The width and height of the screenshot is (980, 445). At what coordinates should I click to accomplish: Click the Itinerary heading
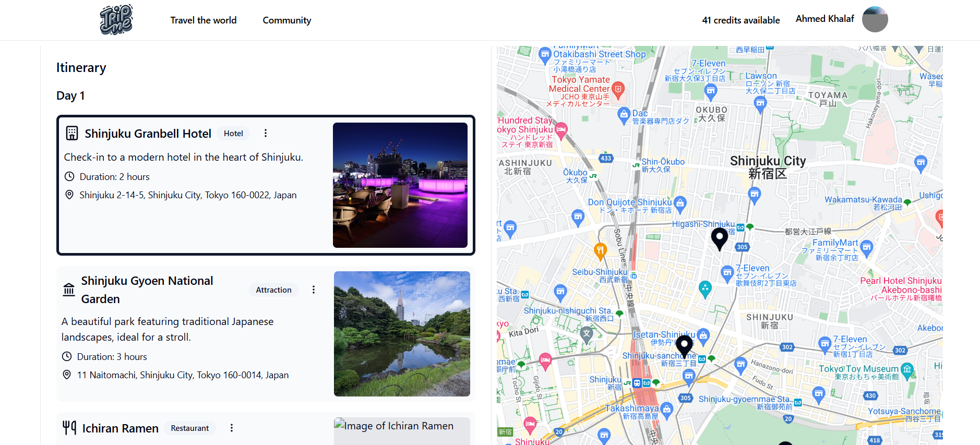coord(81,68)
